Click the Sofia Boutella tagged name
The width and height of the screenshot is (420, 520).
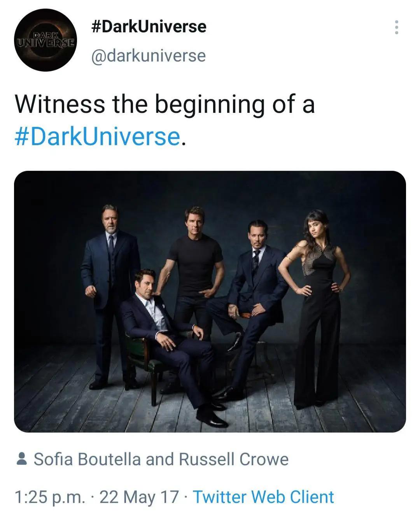click(88, 459)
